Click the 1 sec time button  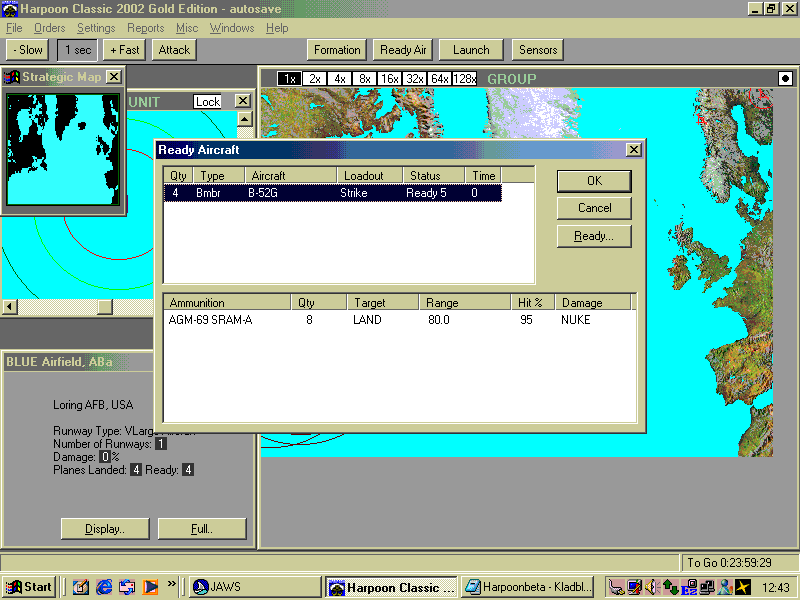pos(78,50)
